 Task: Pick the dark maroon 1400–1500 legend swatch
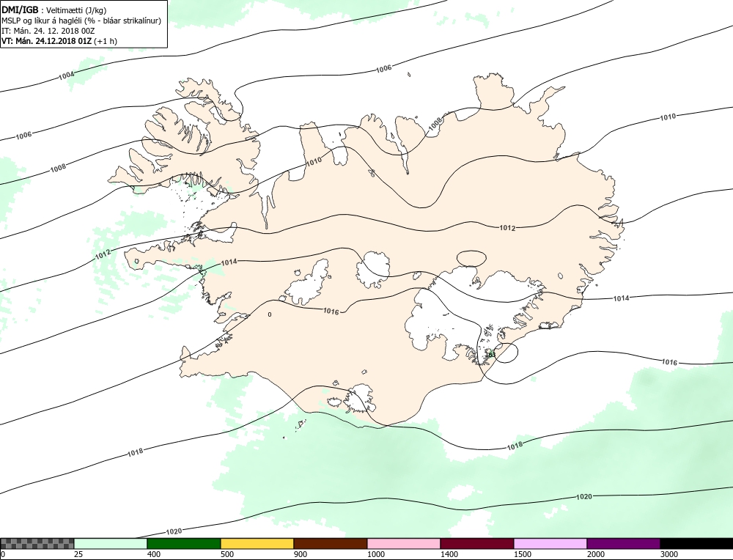coord(477,543)
